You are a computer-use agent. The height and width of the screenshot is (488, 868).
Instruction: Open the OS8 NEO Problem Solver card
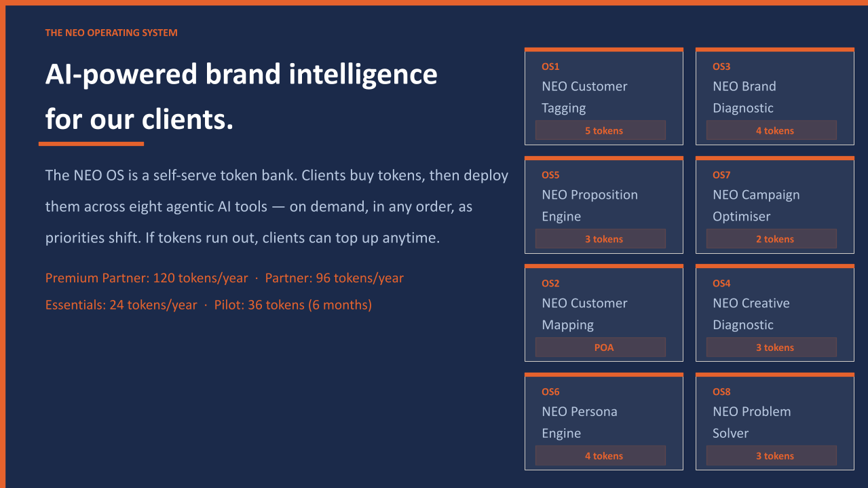775,421
